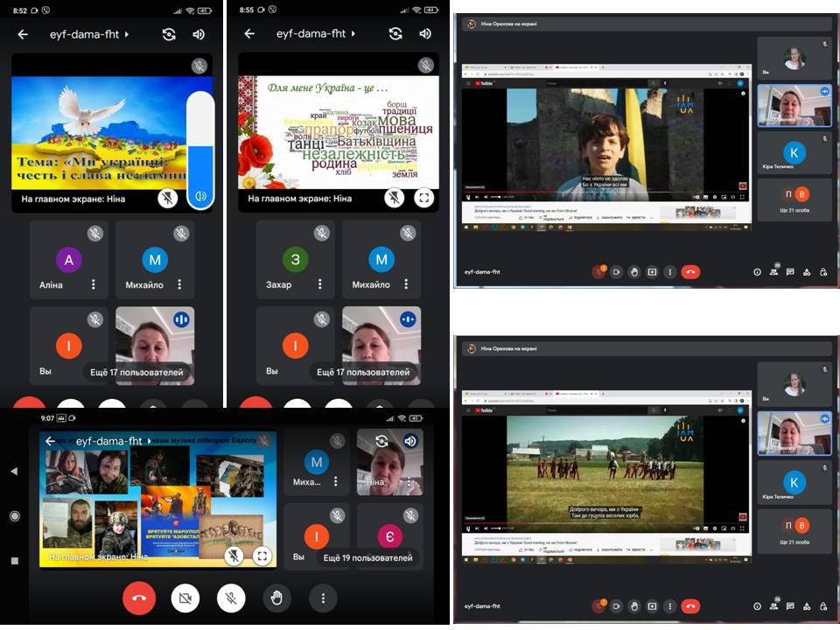Switch camera in the 8:55 phone screen
The width and height of the screenshot is (840, 630).
click(395, 34)
